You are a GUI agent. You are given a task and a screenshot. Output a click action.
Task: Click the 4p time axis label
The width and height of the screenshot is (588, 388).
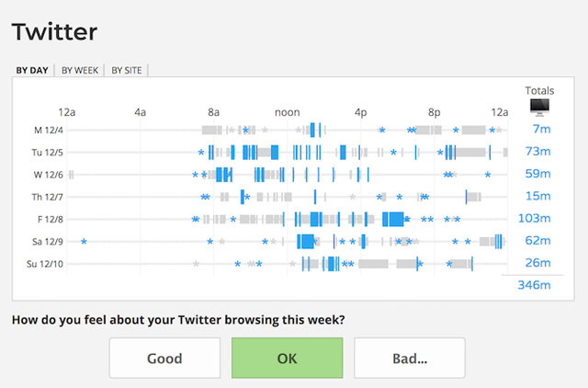(x=361, y=111)
